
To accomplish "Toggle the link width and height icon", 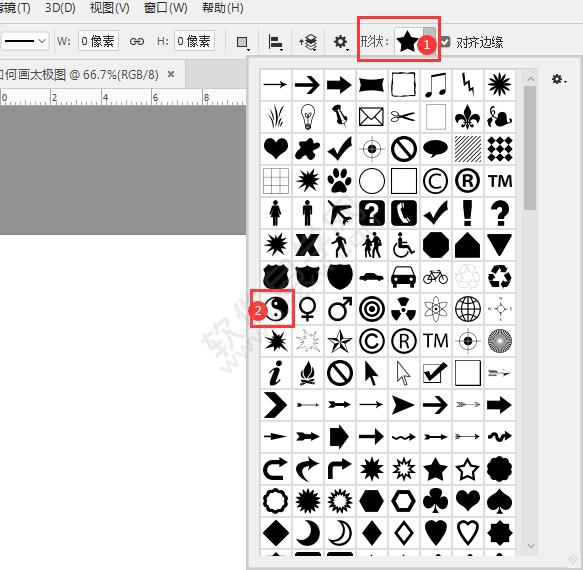I will (136, 41).
